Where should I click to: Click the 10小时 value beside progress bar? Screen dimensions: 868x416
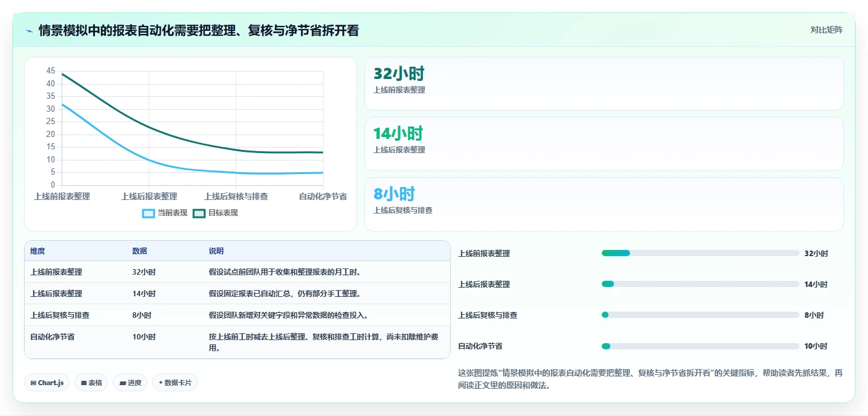tap(816, 346)
